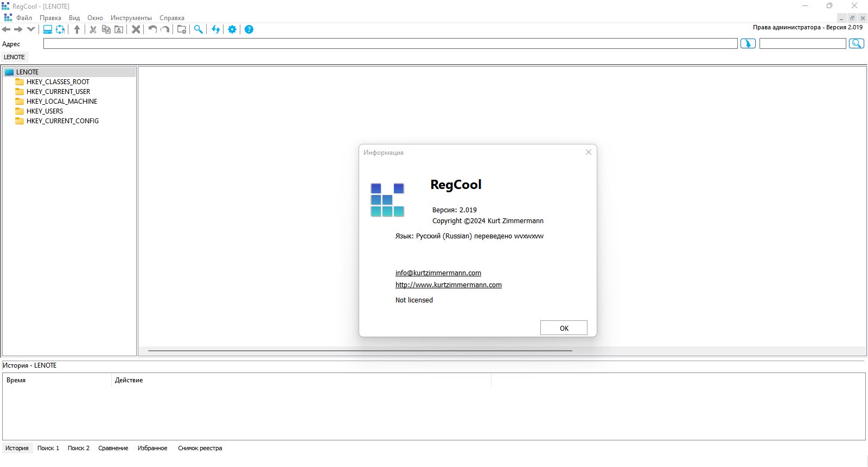868x467 pixels.
Task: Open the Файл menu
Action: tap(24, 18)
